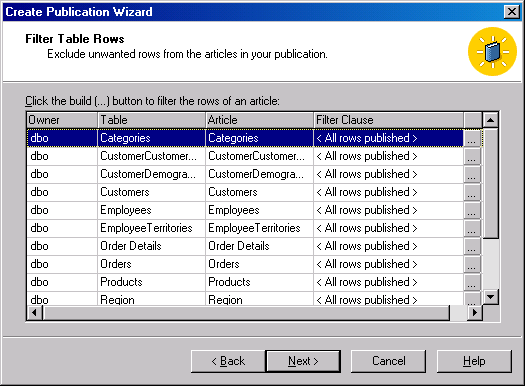
Task: Click the Filter Clause column header
Action: (388, 120)
